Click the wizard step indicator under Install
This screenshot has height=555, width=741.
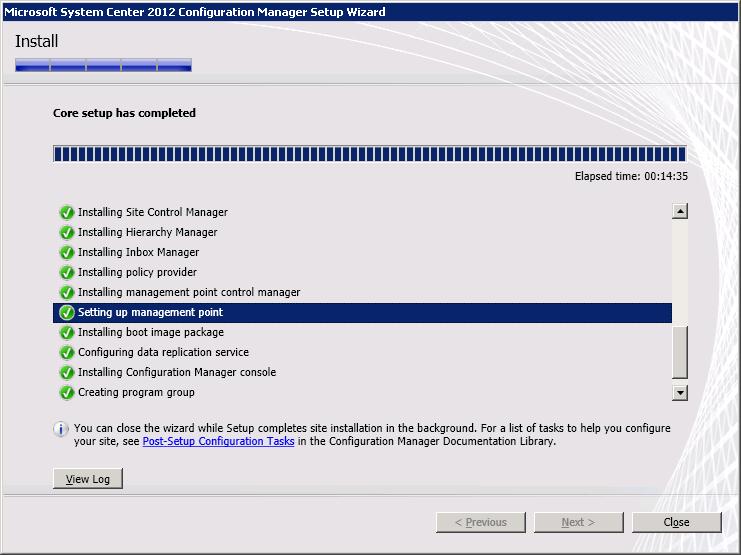[x=103, y=65]
